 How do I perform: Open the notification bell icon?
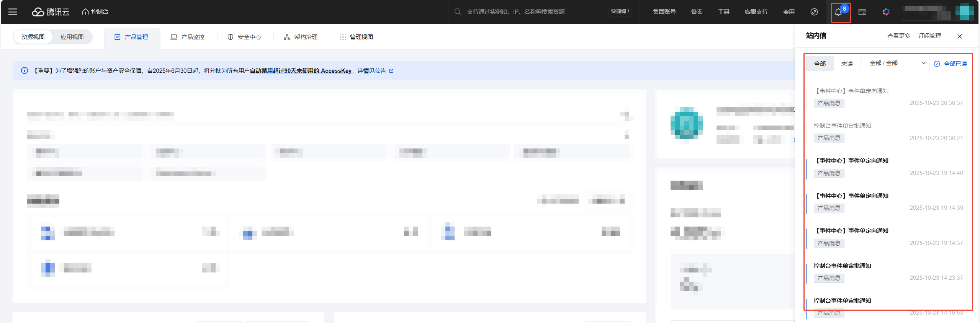pyautogui.click(x=838, y=12)
